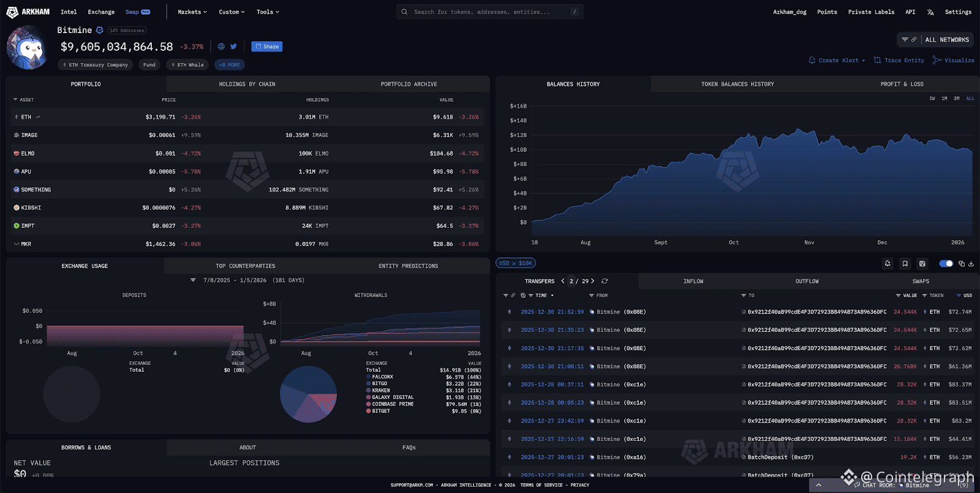Click the Trace Entity link
980x493 pixels.
(899, 60)
